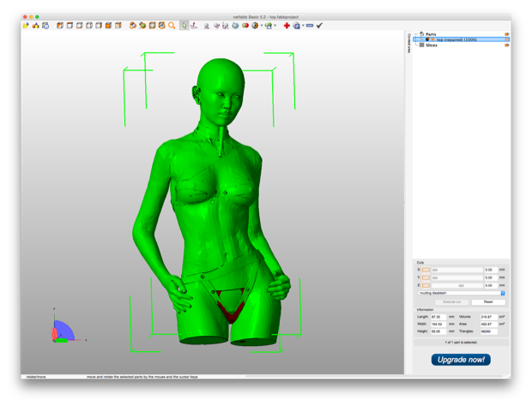The height and width of the screenshot is (407, 532).
Task: Click the scale part icon with purple axes
Action: (x=226, y=26)
